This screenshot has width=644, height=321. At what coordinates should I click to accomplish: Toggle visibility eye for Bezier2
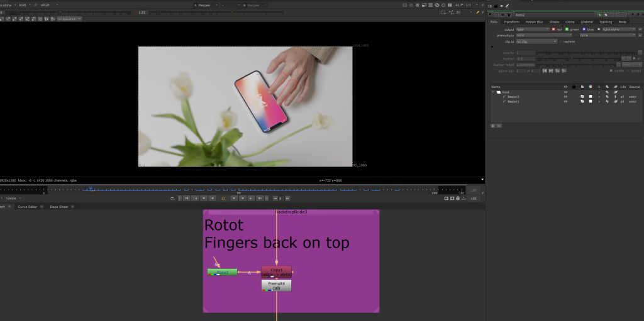point(565,97)
